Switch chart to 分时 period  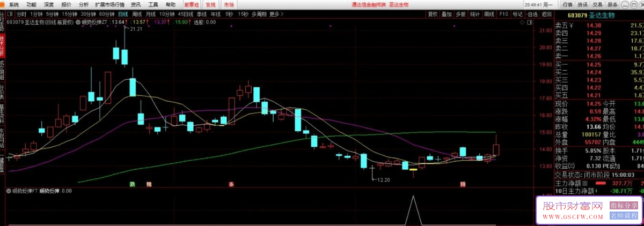(21, 13)
